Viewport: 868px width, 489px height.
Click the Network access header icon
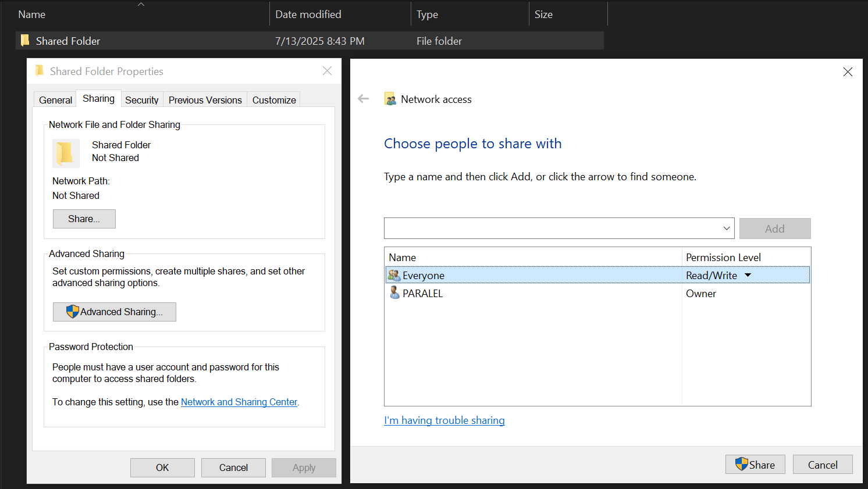pos(390,98)
